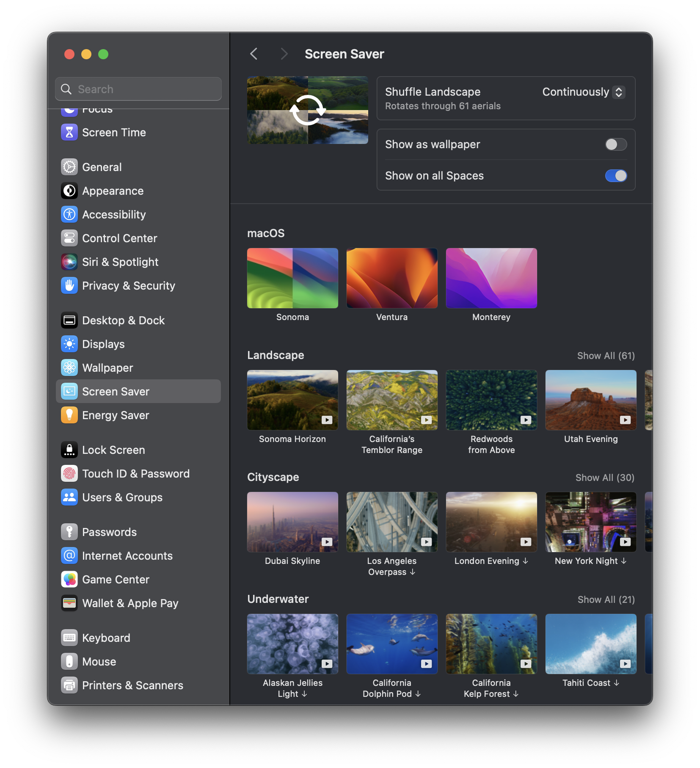This screenshot has width=700, height=768.
Task: Select the Ventura screen saver thumbnail
Action: point(391,278)
